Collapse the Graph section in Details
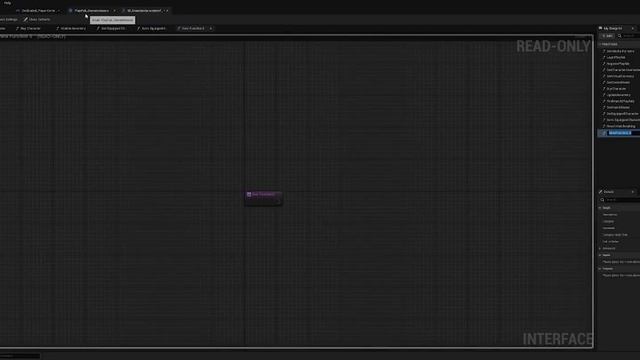The image size is (640, 360). click(x=600, y=208)
